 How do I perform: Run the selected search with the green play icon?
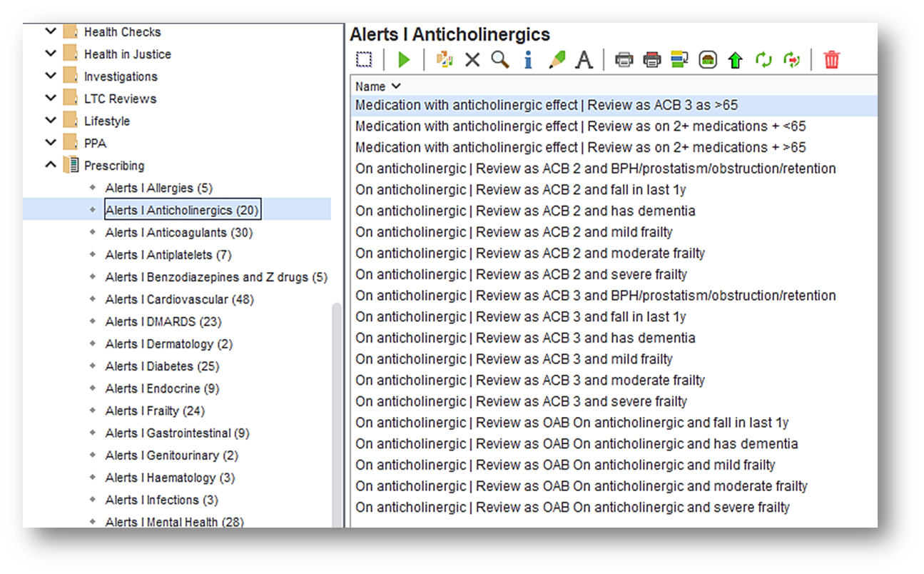(404, 60)
